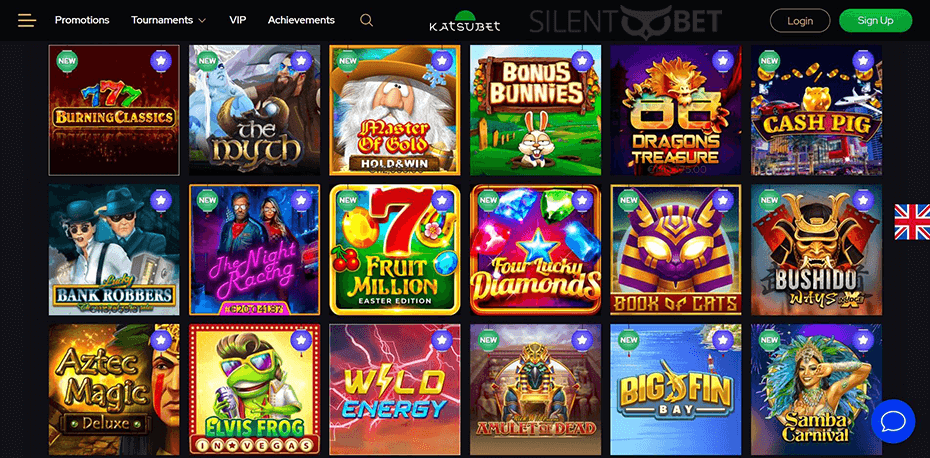The image size is (930, 458).
Task: Open the hamburger menu icon
Action: pyautogui.click(x=27, y=20)
